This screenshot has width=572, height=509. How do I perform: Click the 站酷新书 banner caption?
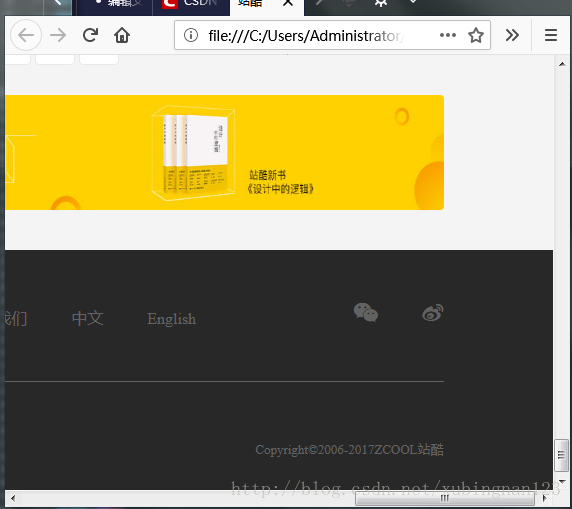click(268, 175)
